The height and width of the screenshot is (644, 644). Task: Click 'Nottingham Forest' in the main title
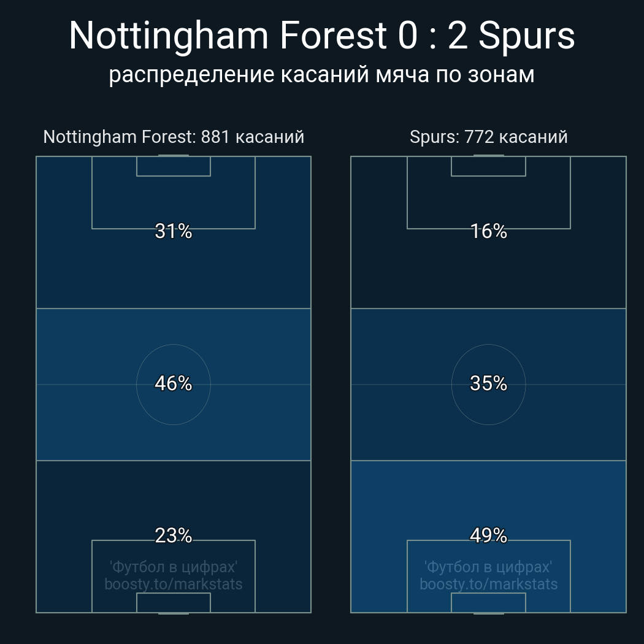coord(227,36)
